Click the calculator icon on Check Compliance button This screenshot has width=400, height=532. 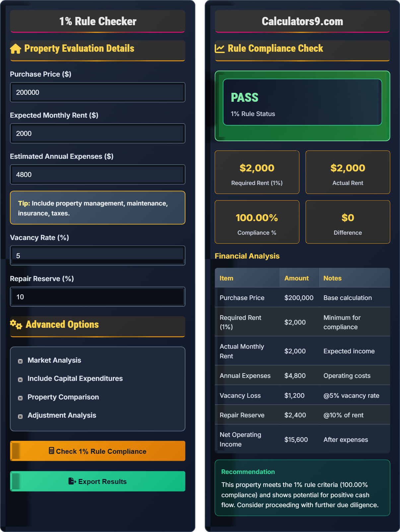point(51,450)
